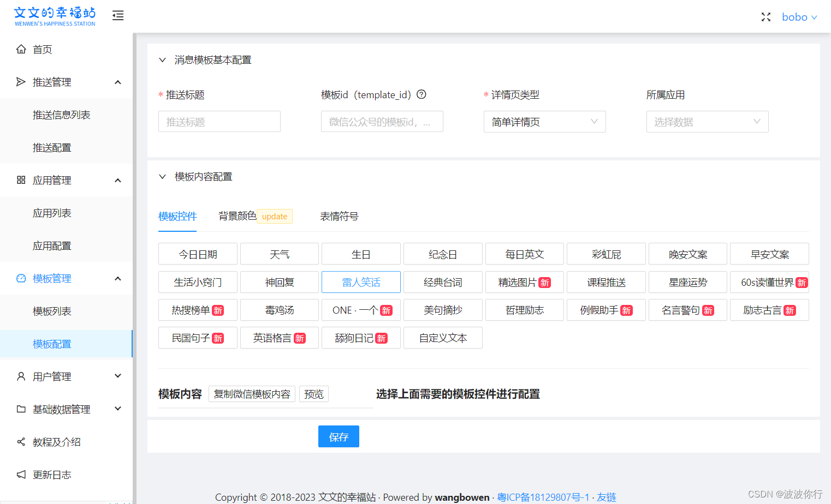Click the help icon beside template_id
Viewport: 831px width, 504px height.
pos(422,94)
